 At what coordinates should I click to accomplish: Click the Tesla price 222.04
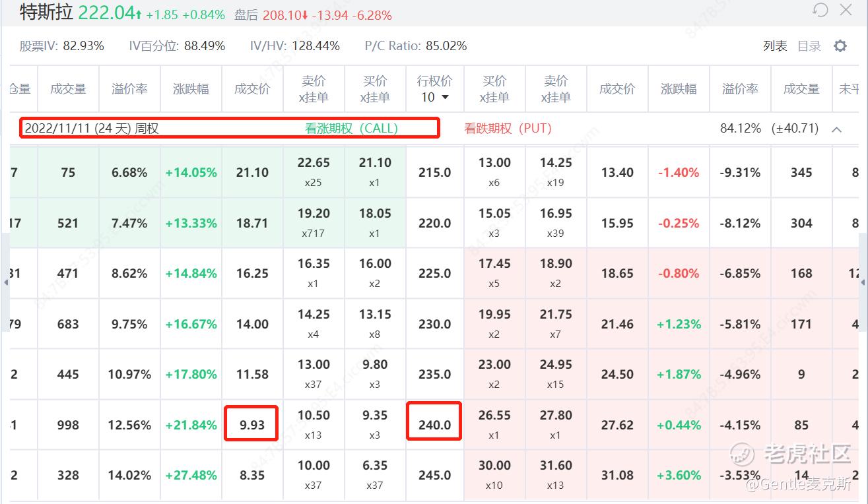(x=106, y=13)
